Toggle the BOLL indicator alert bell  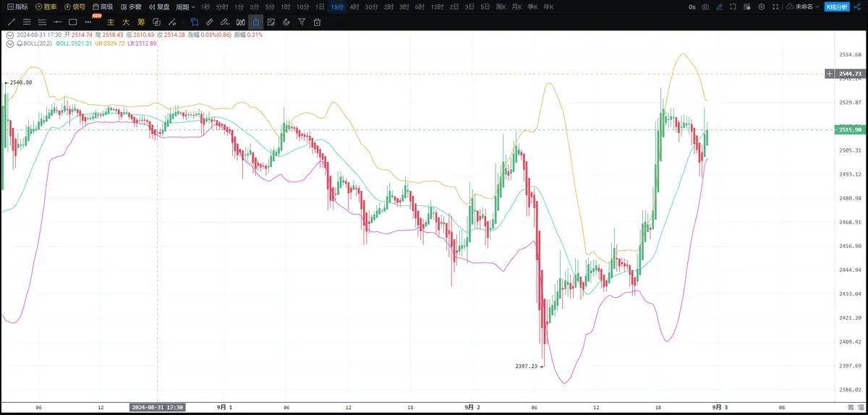click(19, 43)
